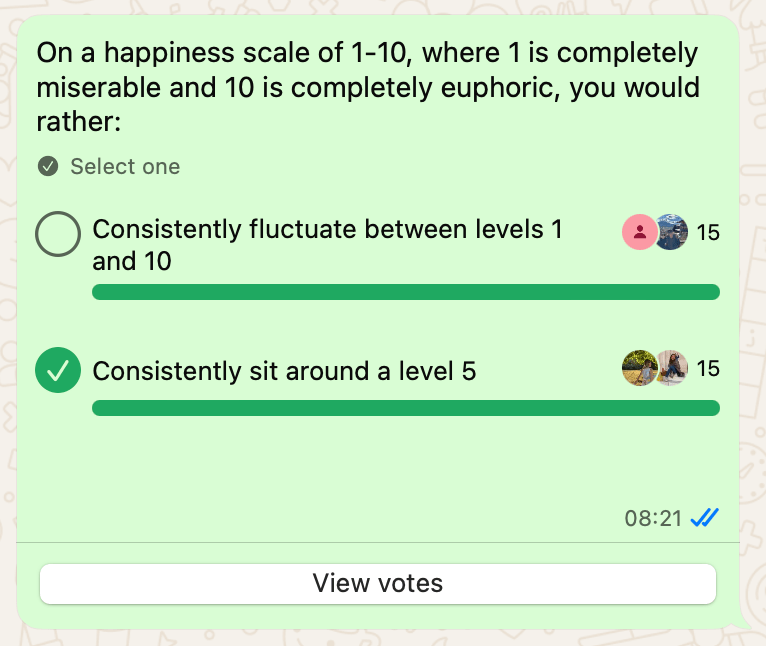Viewport: 766px width, 646px height.
Task: Click the vote count 15 on level 5 option
Action: 708,368
